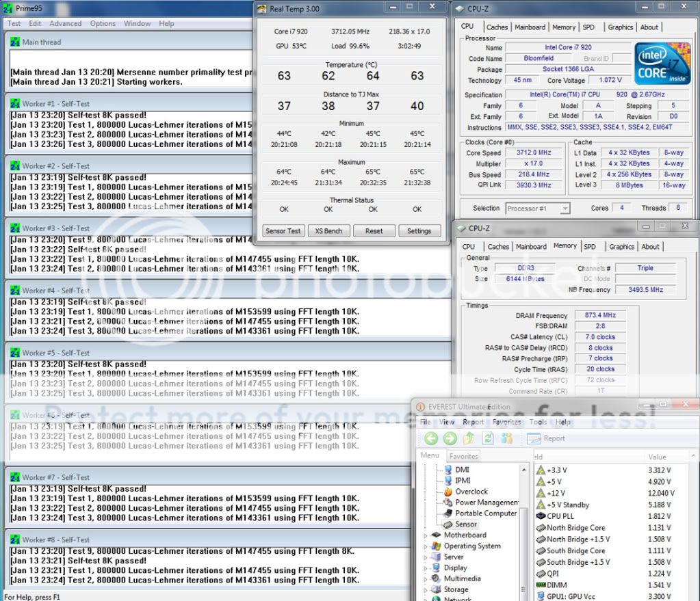Switch to Graphics tab in top CPU-Z
The width and height of the screenshot is (700, 601).
[620, 27]
